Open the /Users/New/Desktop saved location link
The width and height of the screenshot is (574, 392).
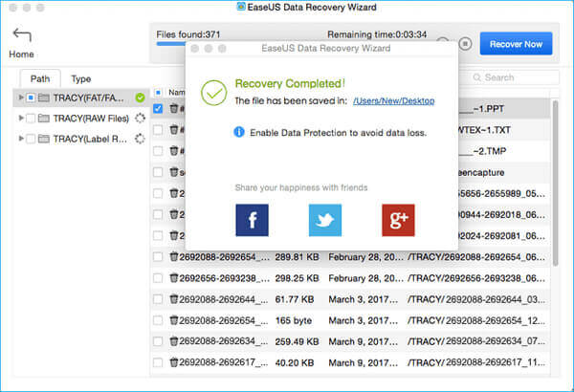(393, 100)
